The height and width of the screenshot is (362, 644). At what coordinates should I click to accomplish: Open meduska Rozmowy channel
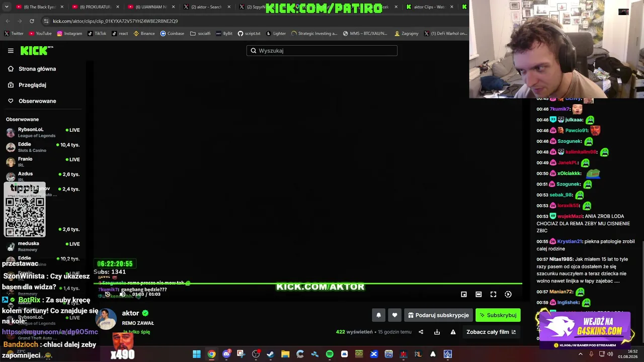click(x=44, y=246)
